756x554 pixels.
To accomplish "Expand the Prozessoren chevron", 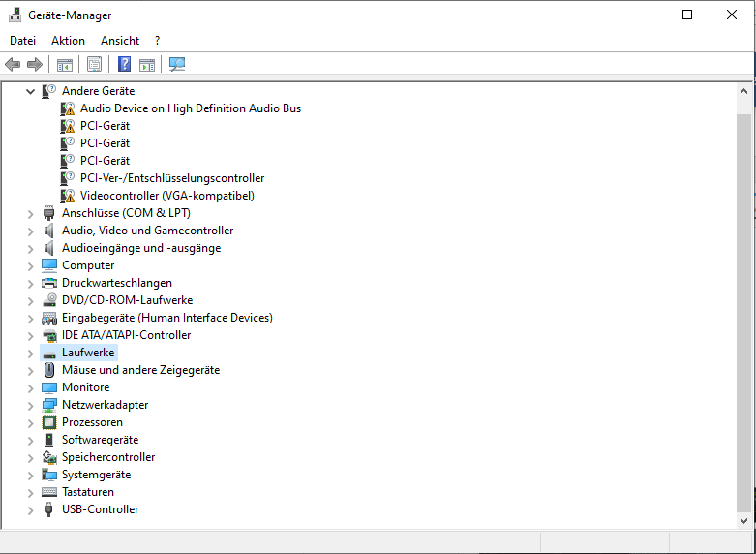I will coord(30,422).
